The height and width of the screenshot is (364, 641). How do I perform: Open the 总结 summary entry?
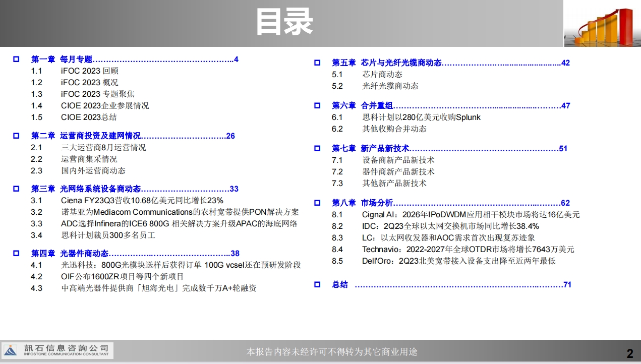340,285
